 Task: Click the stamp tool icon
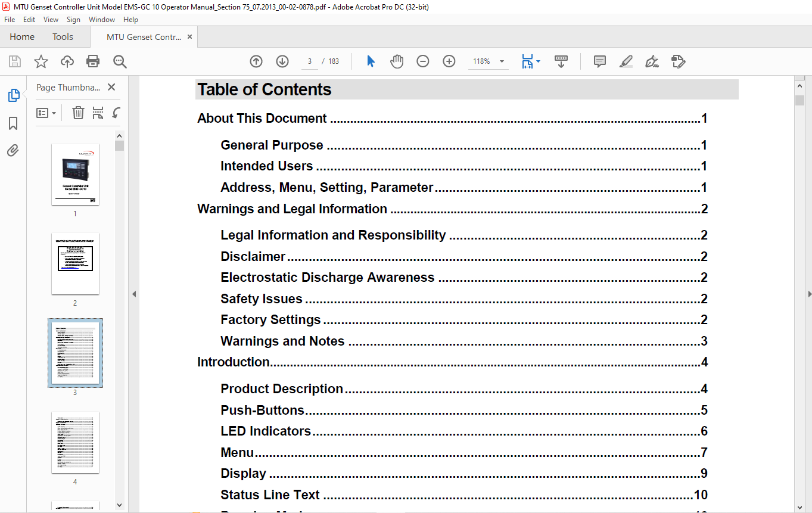coord(679,61)
